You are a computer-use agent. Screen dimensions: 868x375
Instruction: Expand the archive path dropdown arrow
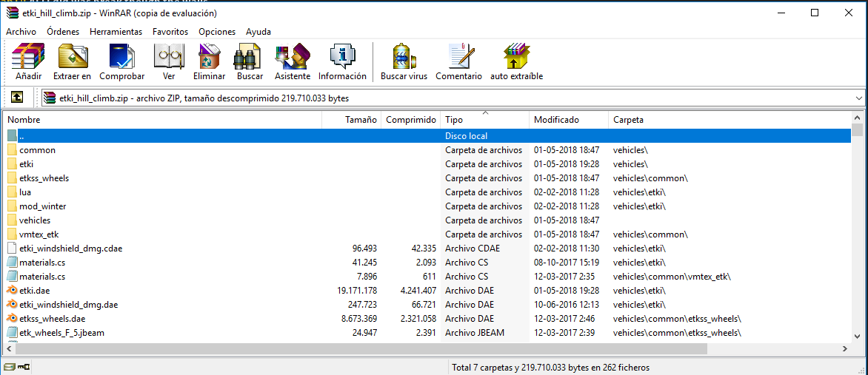tap(858, 98)
